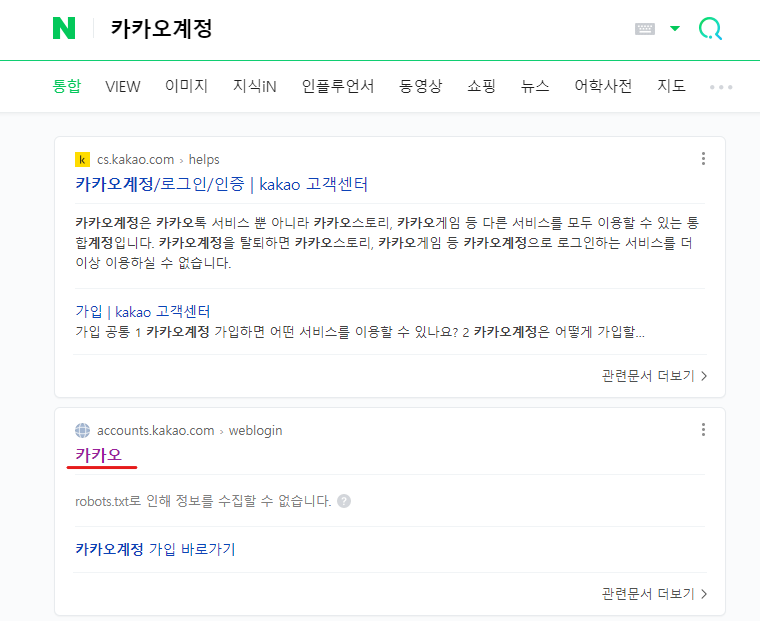
Task: Click the green Naver N logo
Action: point(64,28)
